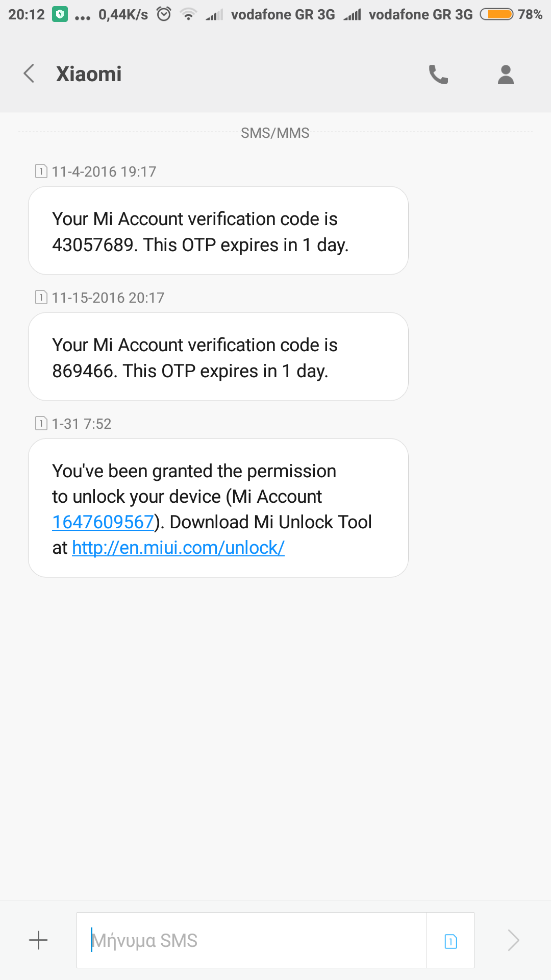The width and height of the screenshot is (551, 980).
Task: Call Xiaomi with the phone icon
Action: click(x=438, y=75)
